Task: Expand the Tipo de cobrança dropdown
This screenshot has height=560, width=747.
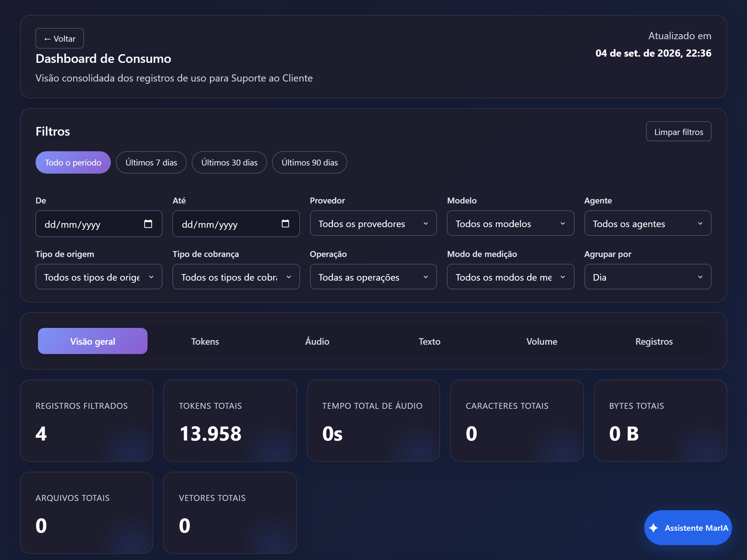Action: 236,277
